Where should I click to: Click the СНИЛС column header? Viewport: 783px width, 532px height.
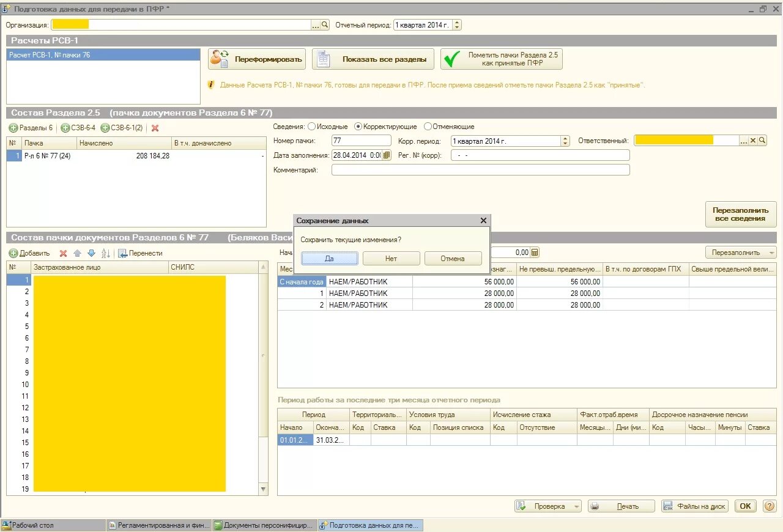tap(213, 267)
